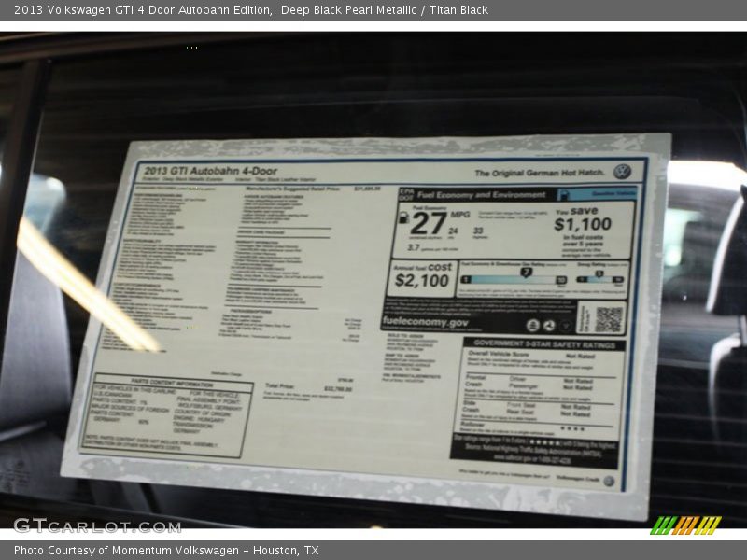Click the Government 5-Star Safety Ratings header
Viewport: 747px width, 560px height.
543,343
